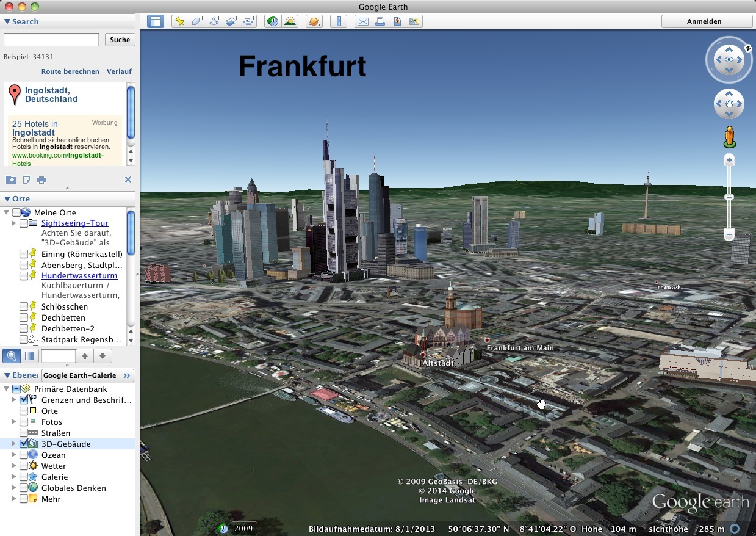Click the zoom in plus button
The width and height of the screenshot is (756, 536).
point(729,160)
